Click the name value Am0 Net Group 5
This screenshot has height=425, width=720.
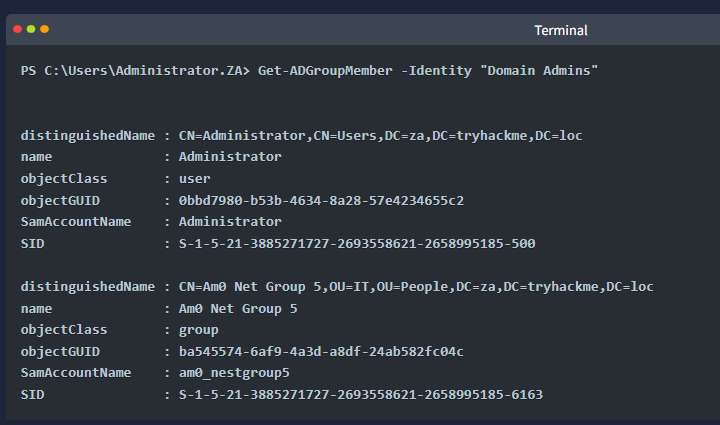(238, 308)
